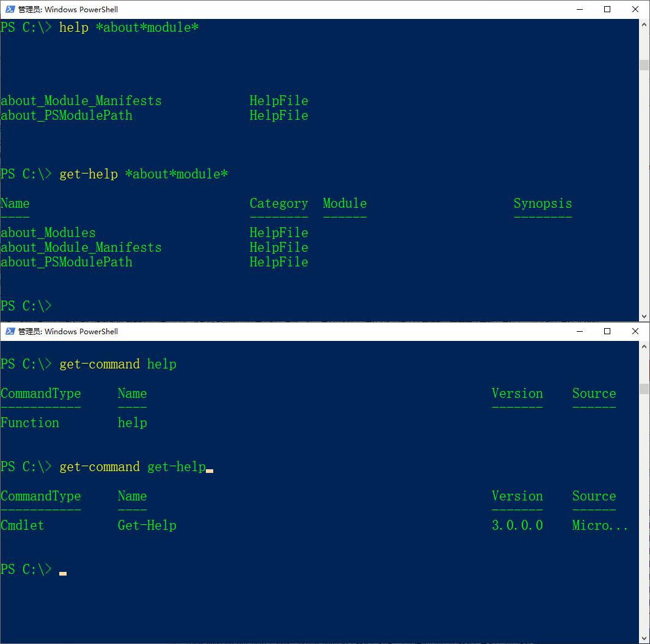The height and width of the screenshot is (644, 650).
Task: Minimize the lower PowerShell window
Action: coord(579,331)
